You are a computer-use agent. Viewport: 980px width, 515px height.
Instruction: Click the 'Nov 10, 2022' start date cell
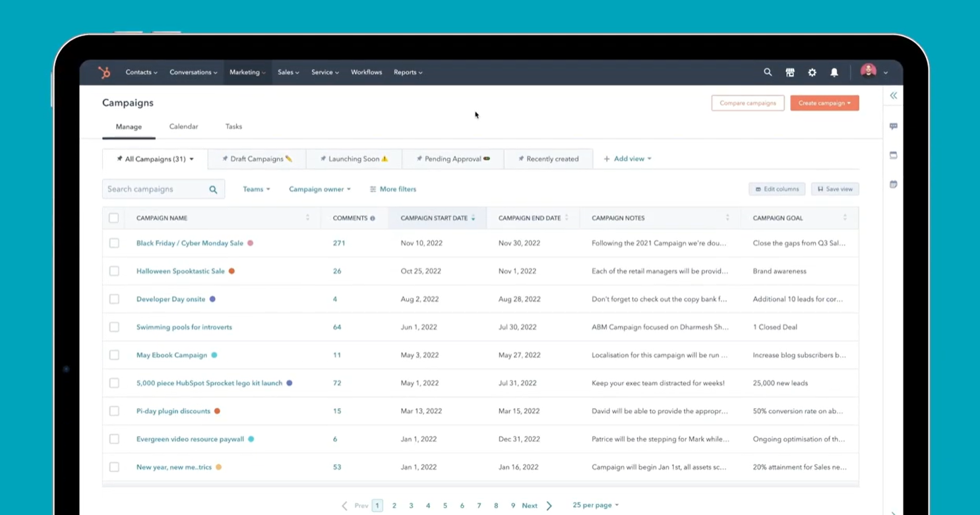(421, 243)
